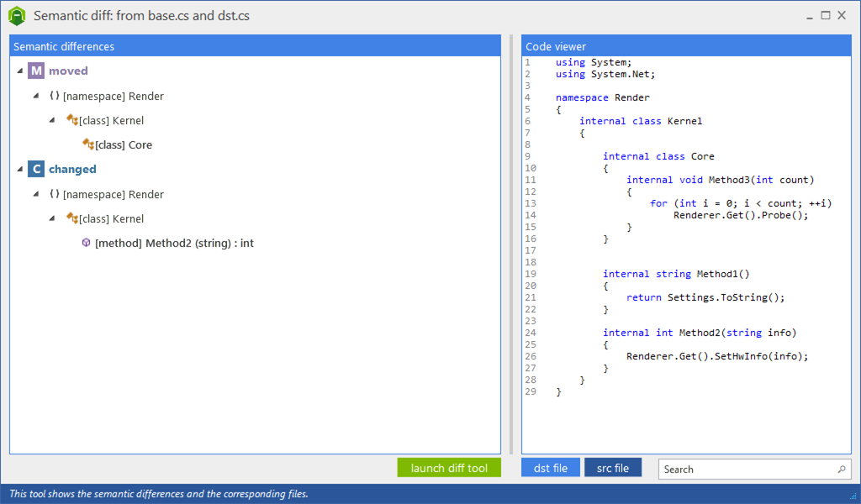The height and width of the screenshot is (504, 861).
Task: Click the blue 'C' changed badge icon
Action: 36,170
